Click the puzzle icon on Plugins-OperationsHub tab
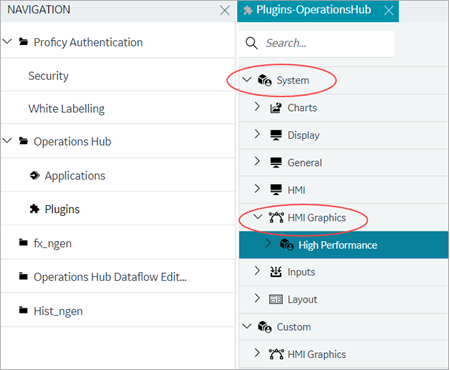The image size is (450, 370). click(x=248, y=10)
